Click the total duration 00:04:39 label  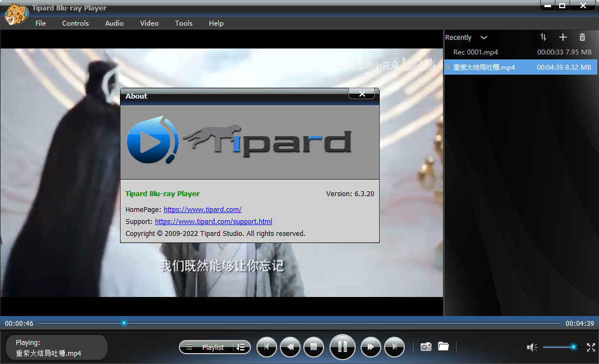point(579,324)
